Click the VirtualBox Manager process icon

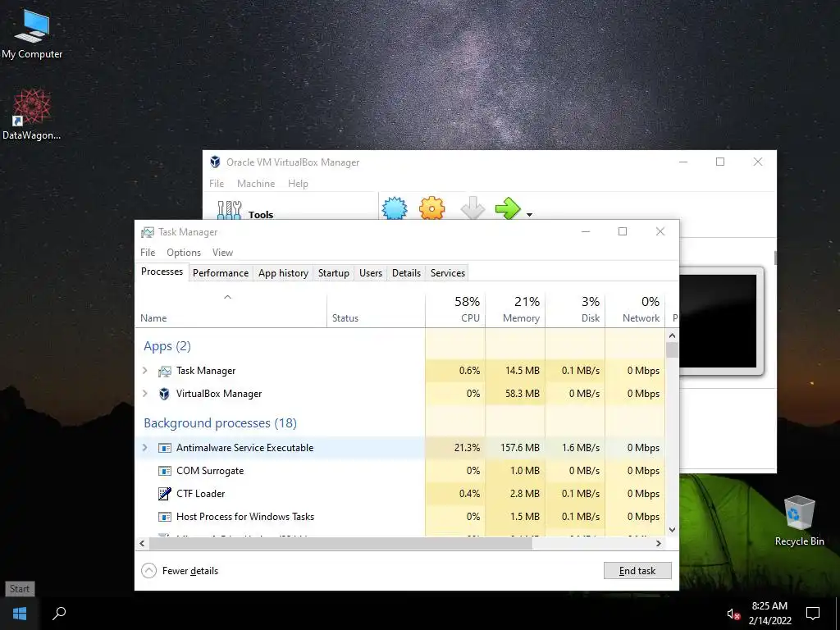click(x=164, y=394)
